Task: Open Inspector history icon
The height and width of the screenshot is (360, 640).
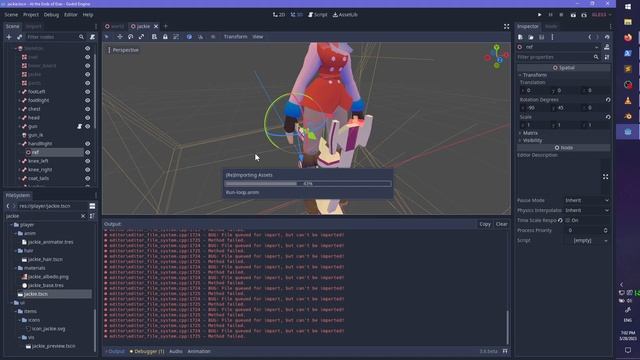Action: pos(607,37)
